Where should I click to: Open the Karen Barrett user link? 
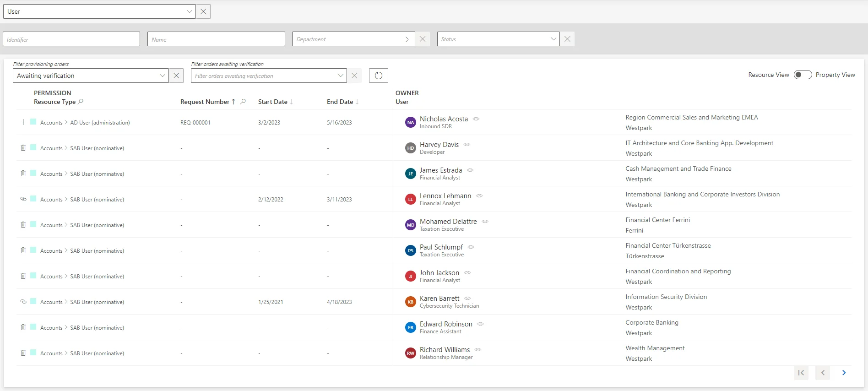coord(439,299)
